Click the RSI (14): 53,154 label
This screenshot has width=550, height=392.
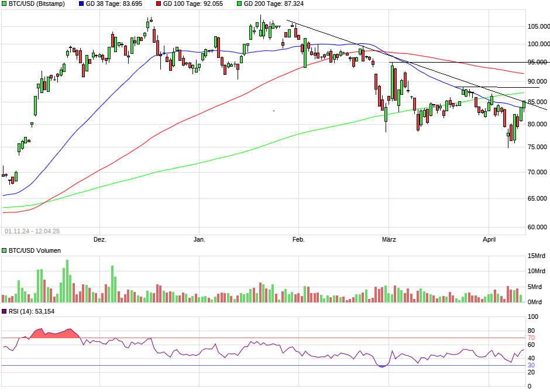pos(32,311)
